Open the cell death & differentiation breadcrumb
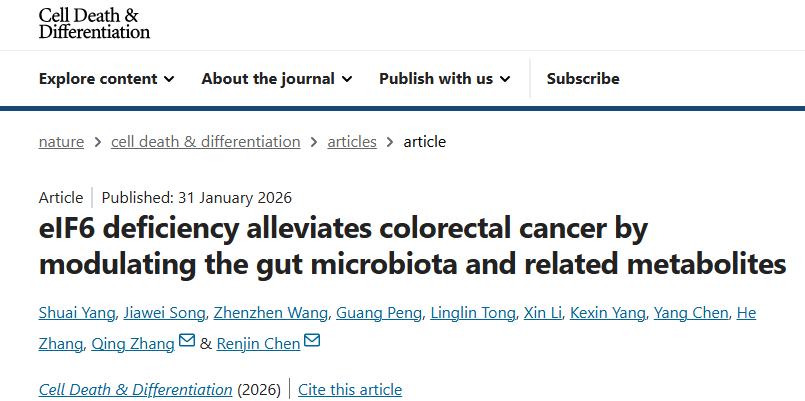The width and height of the screenshot is (805, 401). 206,142
